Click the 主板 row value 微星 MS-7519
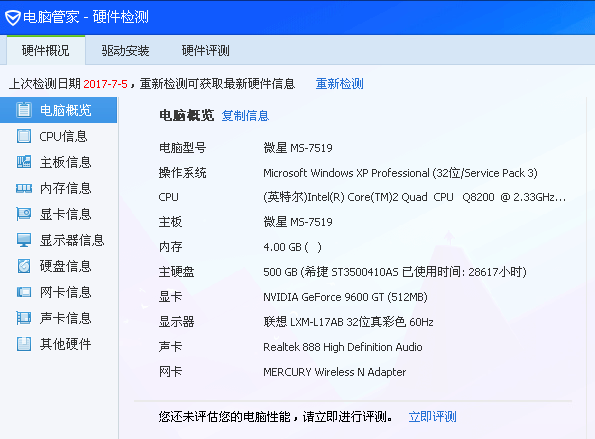The image size is (595, 439). 298,222
